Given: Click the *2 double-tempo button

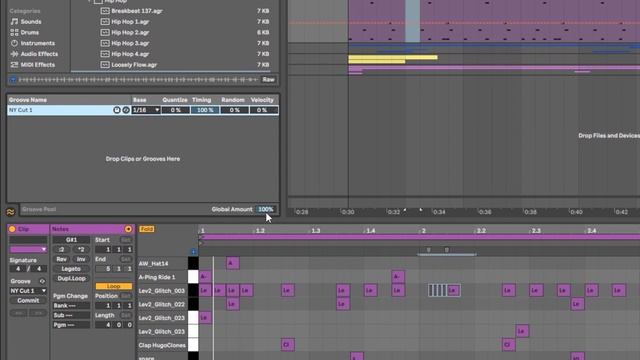Looking at the screenshot, I should click(x=81, y=249).
